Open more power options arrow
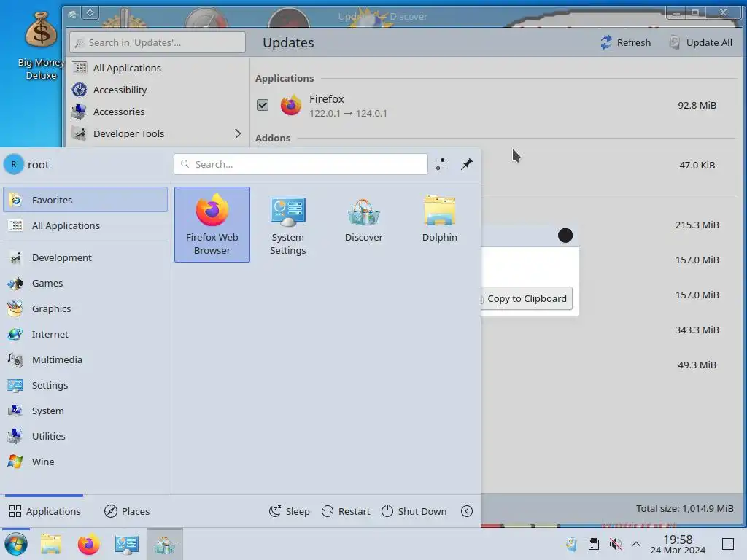The height and width of the screenshot is (560, 747). (x=467, y=511)
